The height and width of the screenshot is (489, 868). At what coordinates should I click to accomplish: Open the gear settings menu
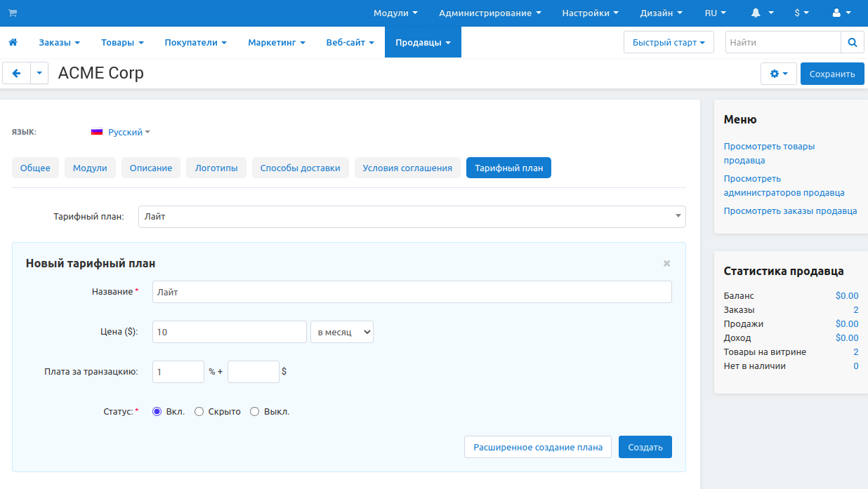point(778,74)
